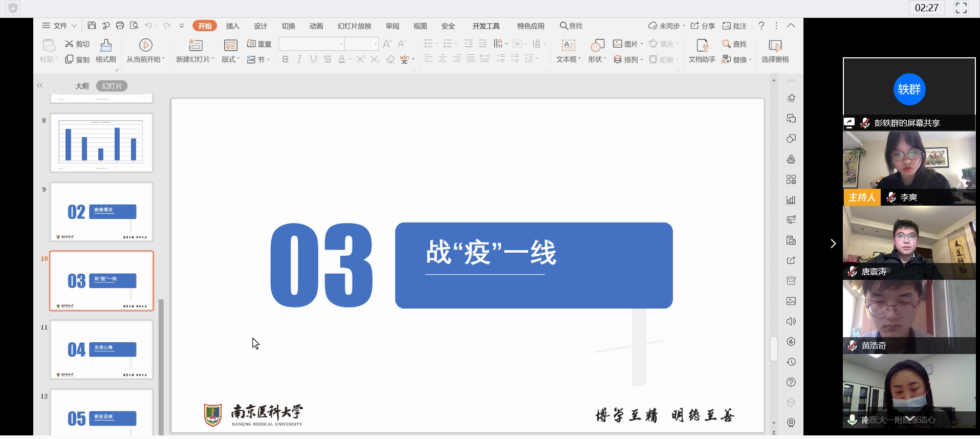Image resolution: width=980 pixels, height=439 pixels.
Task: Click the 批注 comments button
Action: click(734, 26)
